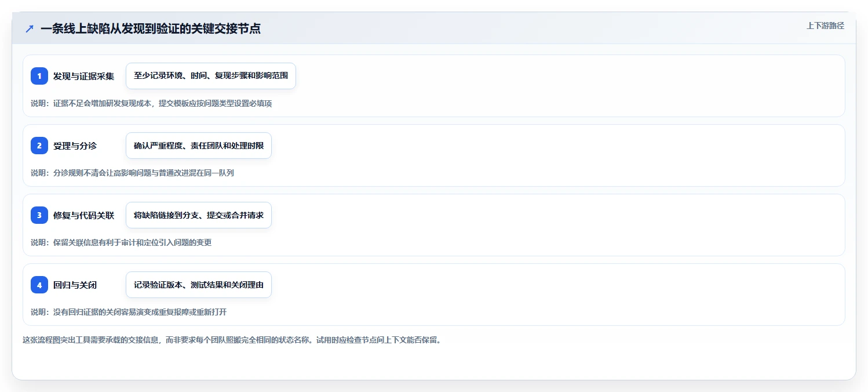Viewport: 868px width, 392px height.
Task: Select the step number 4 badge
Action: point(39,285)
